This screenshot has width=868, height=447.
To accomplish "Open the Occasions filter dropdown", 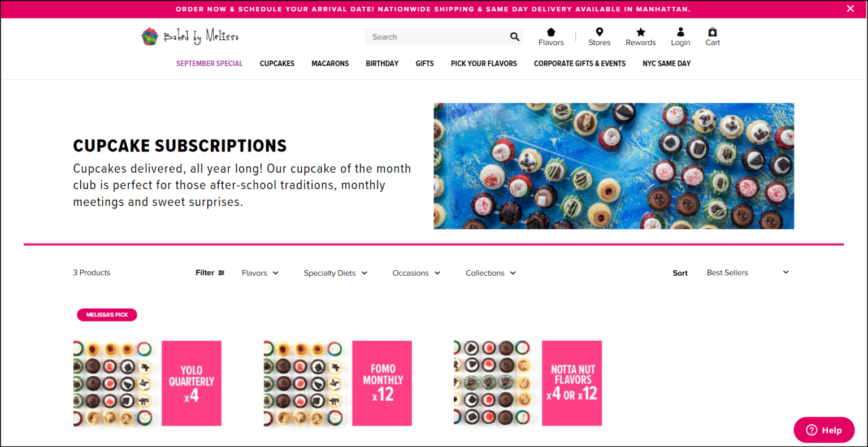I will [x=416, y=273].
